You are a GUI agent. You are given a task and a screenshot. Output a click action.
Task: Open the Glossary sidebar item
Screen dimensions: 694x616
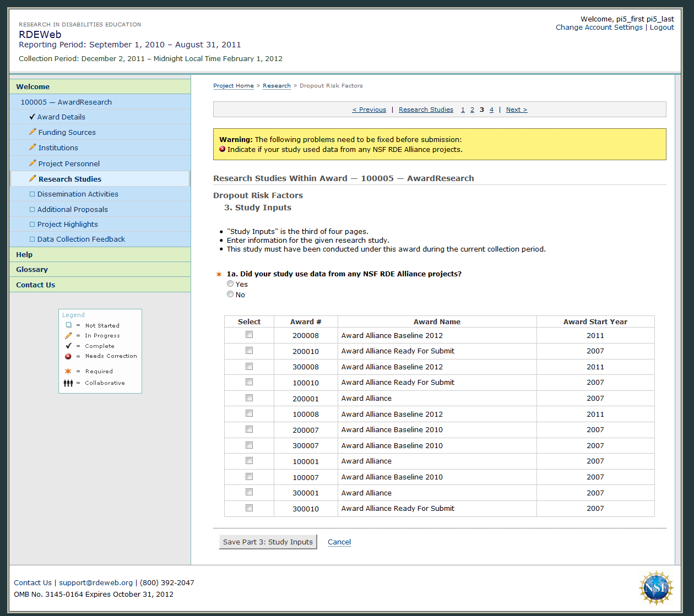click(32, 269)
